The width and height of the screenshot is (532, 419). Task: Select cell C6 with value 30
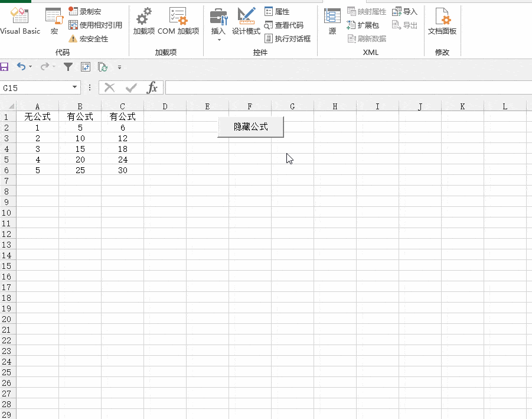[x=122, y=170]
